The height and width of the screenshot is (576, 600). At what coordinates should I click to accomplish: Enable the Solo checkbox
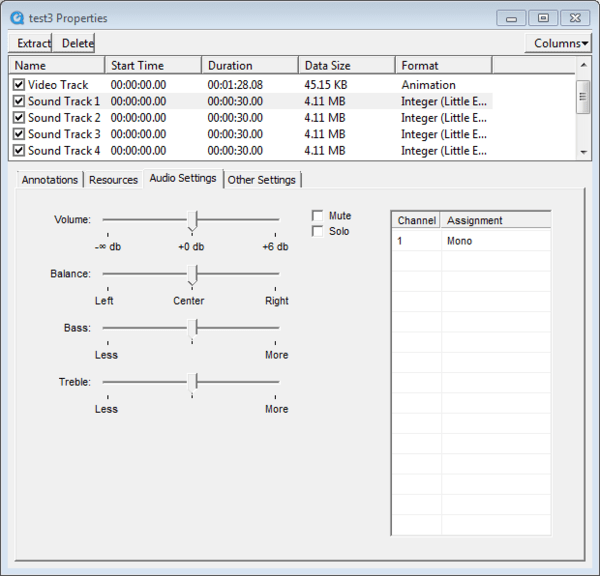[x=318, y=231]
